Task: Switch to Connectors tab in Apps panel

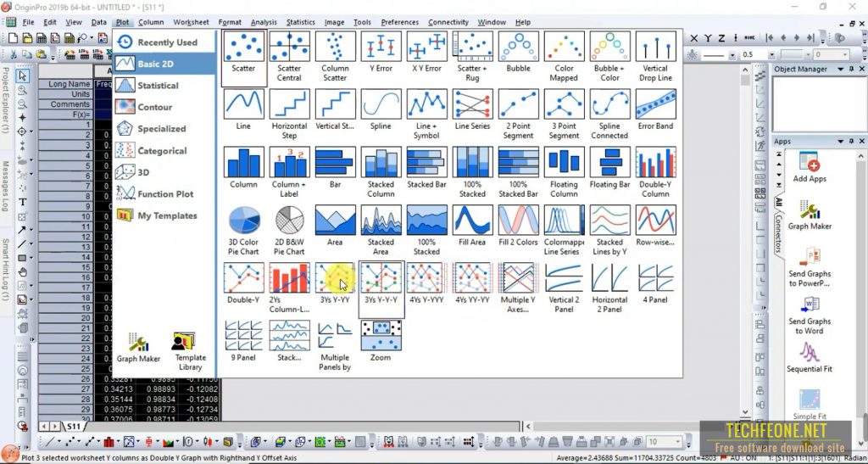Action: point(778,233)
